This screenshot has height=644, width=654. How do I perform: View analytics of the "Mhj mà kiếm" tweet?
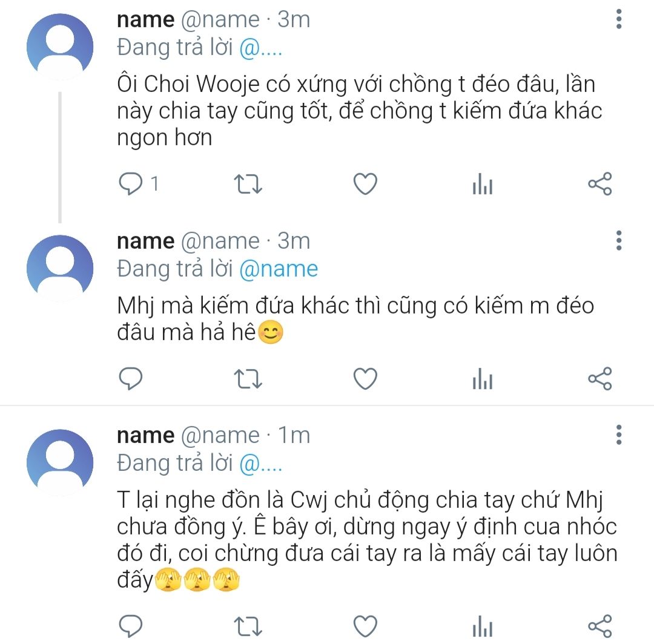(483, 379)
